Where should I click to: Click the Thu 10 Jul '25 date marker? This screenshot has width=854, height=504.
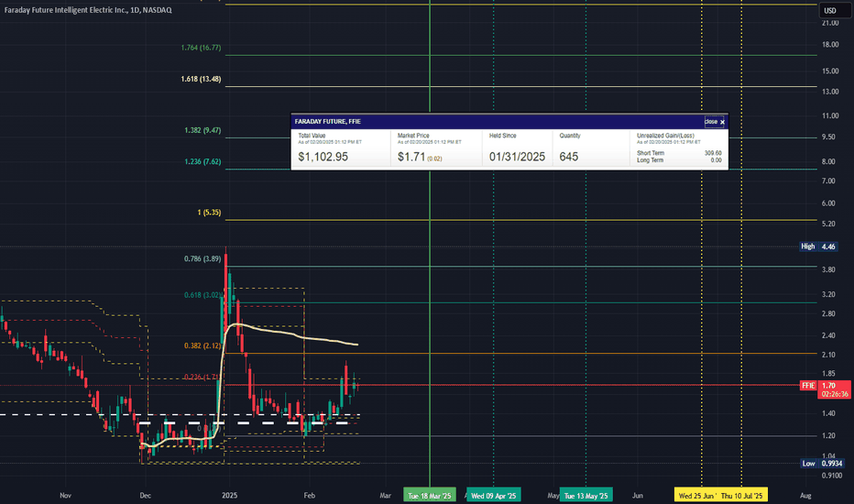coord(742,495)
